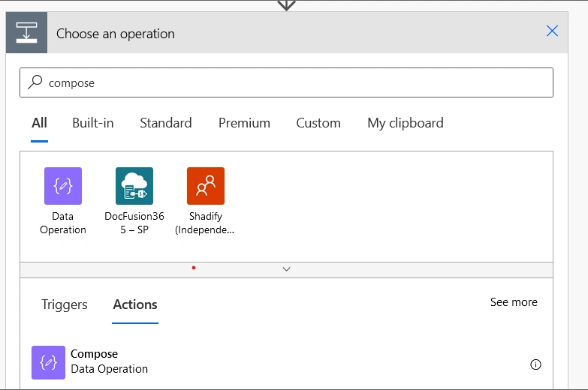Close the Choose an operation panel
The height and width of the screenshot is (390, 588).
(x=552, y=31)
